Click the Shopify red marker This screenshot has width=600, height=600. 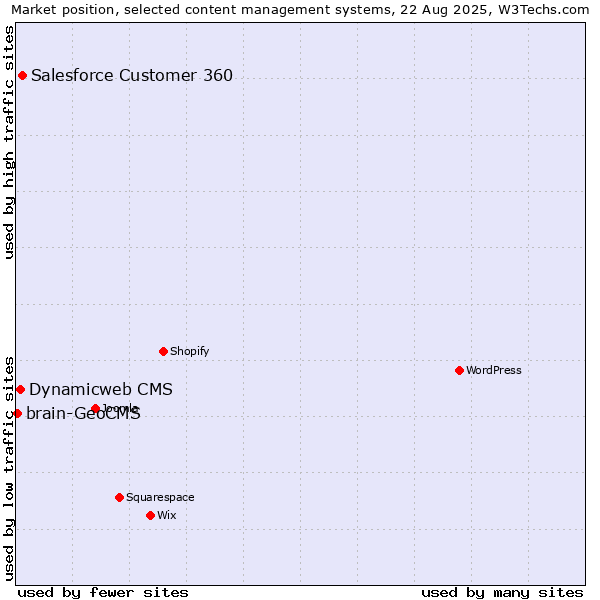(x=163, y=351)
